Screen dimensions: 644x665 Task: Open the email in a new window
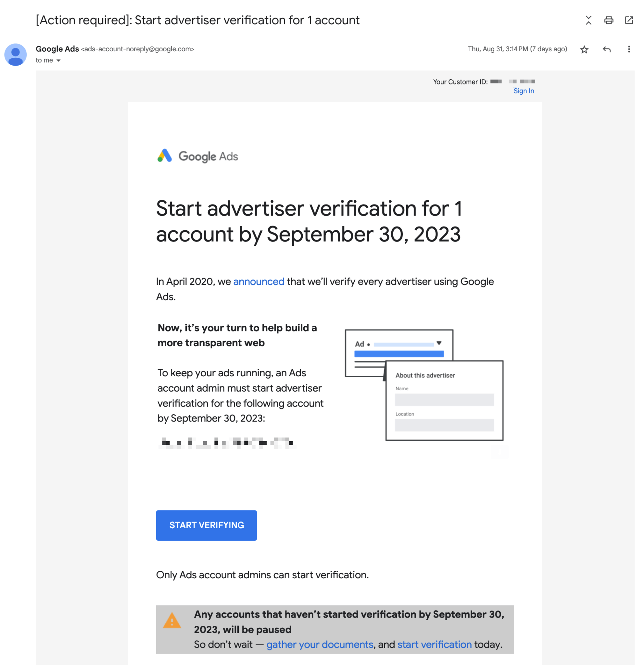629,20
